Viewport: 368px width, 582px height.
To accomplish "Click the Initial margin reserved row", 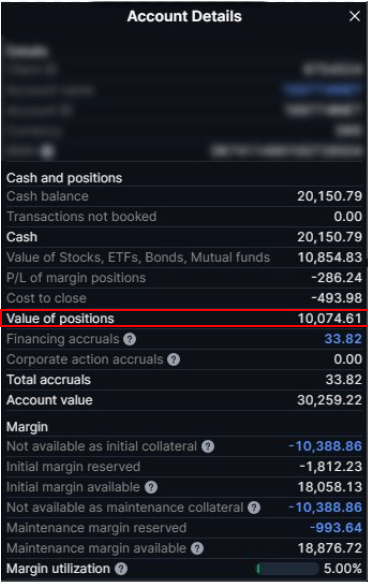I will tap(184, 467).
